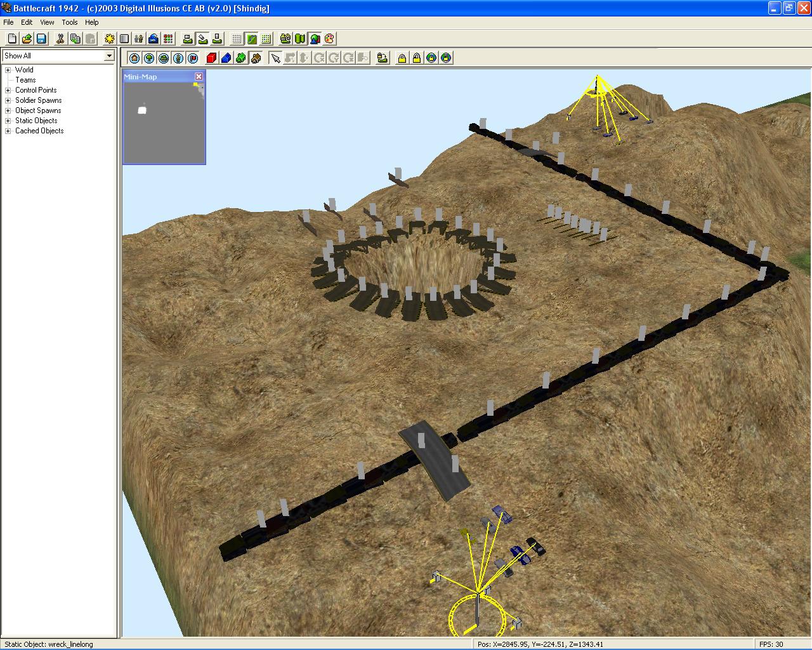Screen dimensions: 812x650
Task: Click the yellow sun lighting icon
Action: (110, 39)
